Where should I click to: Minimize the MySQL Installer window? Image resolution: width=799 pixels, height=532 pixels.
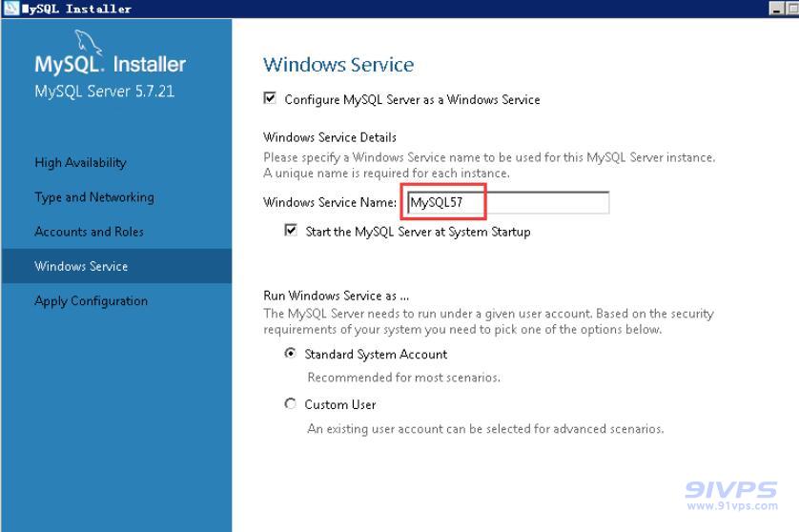(x=776, y=9)
